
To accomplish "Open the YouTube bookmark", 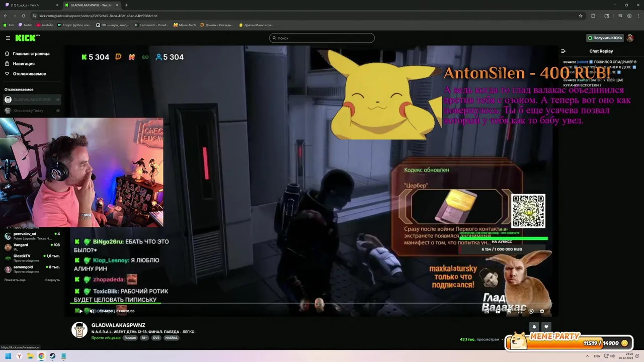I will click(44, 25).
